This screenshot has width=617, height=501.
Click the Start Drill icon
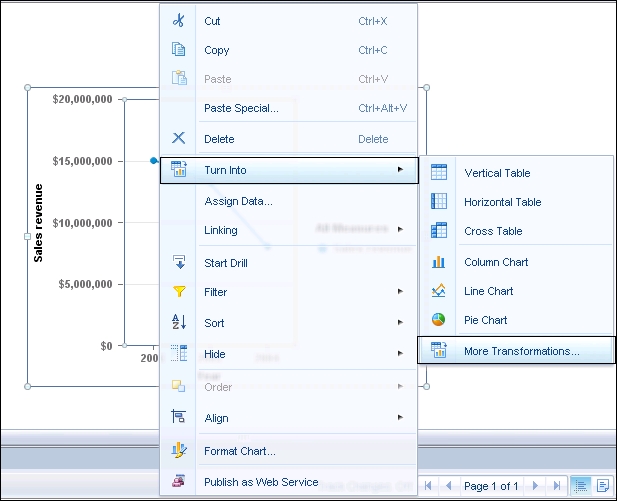pyautogui.click(x=179, y=263)
